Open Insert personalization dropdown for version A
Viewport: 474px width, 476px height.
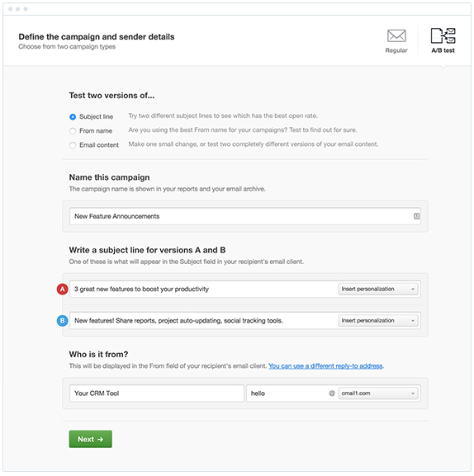click(x=378, y=289)
